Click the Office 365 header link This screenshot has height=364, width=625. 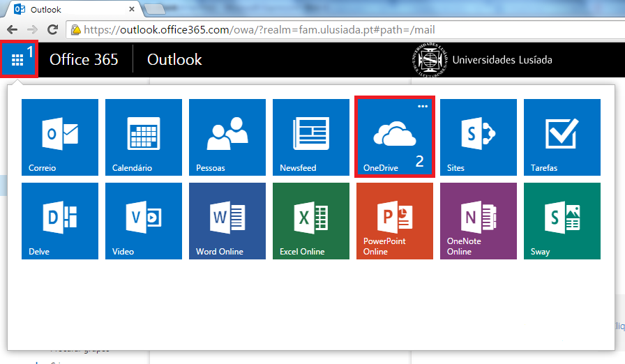pos(84,60)
